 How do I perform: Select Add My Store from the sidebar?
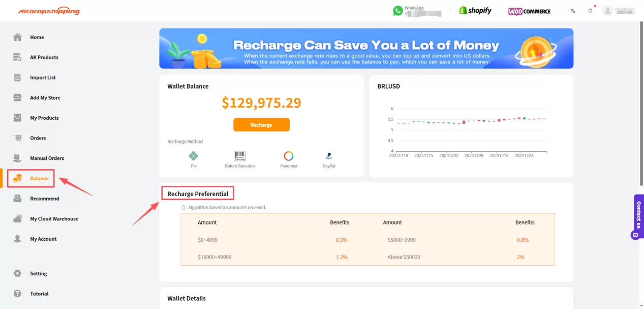pos(45,97)
